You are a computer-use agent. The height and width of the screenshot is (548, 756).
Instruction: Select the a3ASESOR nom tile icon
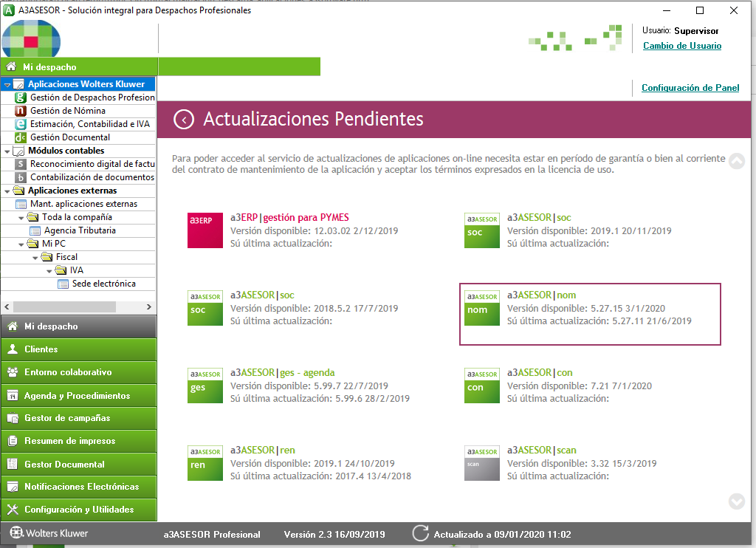click(481, 308)
